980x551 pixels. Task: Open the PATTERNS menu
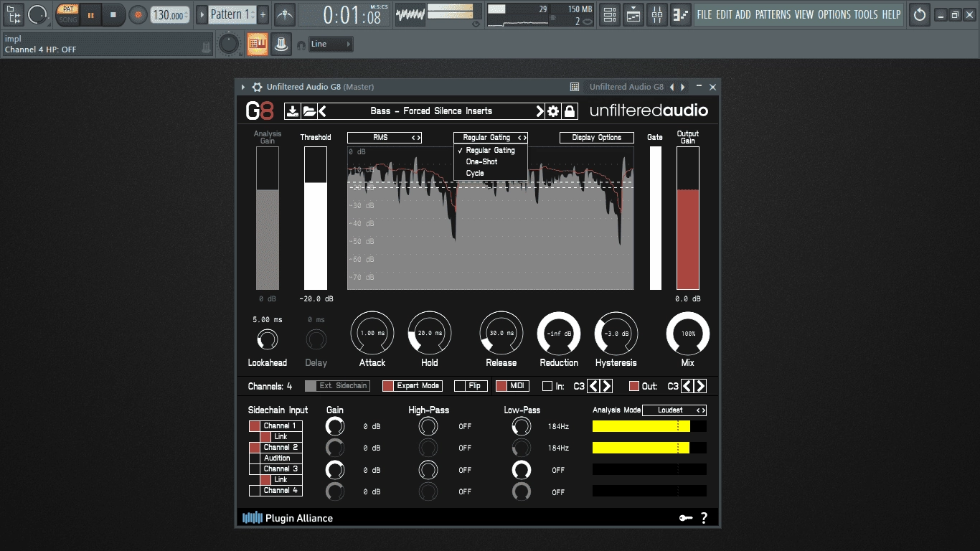click(773, 14)
